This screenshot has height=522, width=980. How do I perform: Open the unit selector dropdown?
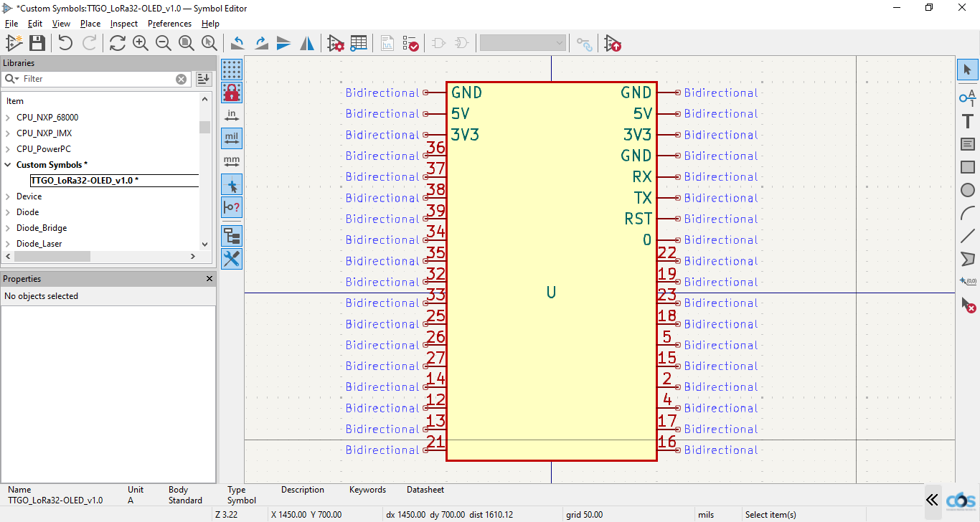coord(524,43)
